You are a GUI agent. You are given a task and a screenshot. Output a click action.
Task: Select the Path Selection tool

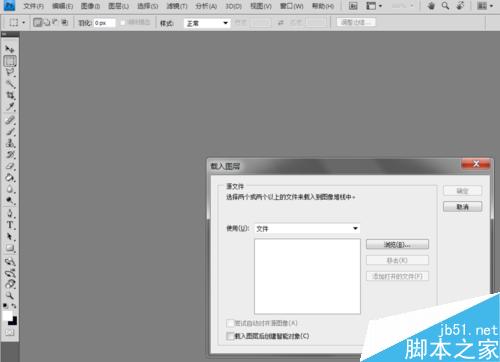tap(10, 237)
